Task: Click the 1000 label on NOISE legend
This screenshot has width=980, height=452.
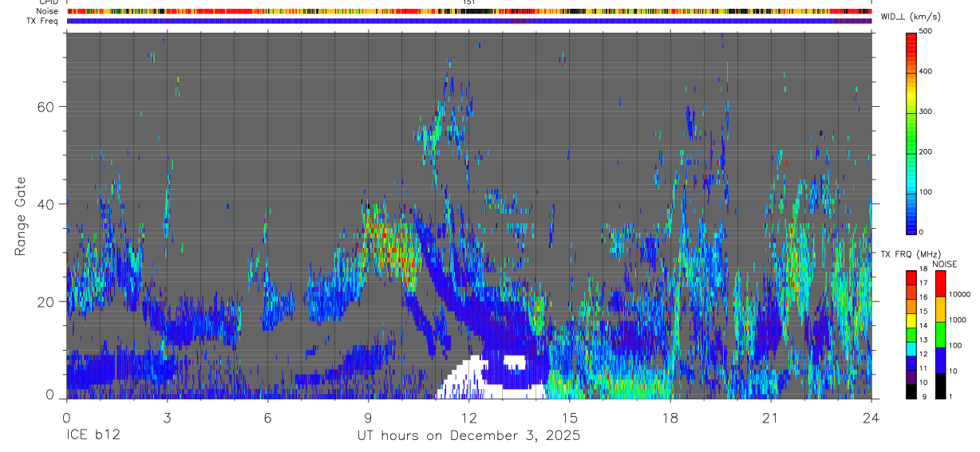Action: coord(958,320)
